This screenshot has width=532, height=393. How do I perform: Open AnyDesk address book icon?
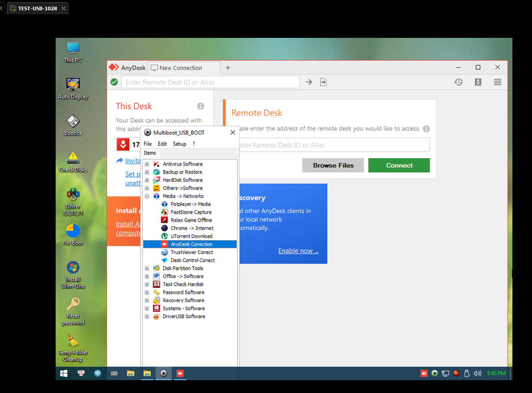click(478, 82)
